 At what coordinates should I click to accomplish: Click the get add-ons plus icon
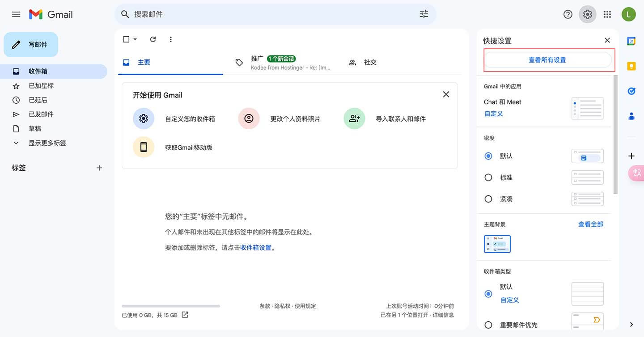pos(631,156)
